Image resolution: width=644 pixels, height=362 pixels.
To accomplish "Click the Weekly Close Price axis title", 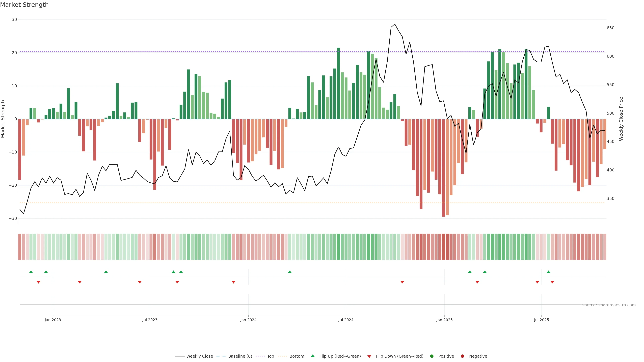I will [621, 119].
